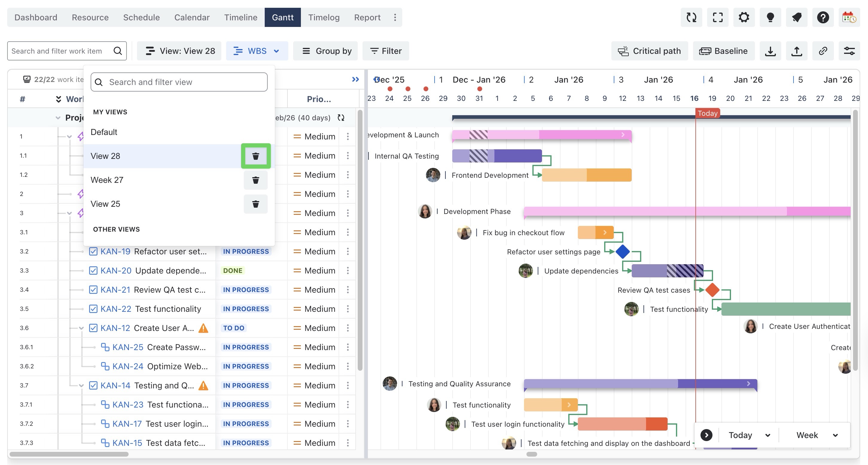Click the KAN-20 task type checkbox icon
The height and width of the screenshot is (465, 868).
93,271
